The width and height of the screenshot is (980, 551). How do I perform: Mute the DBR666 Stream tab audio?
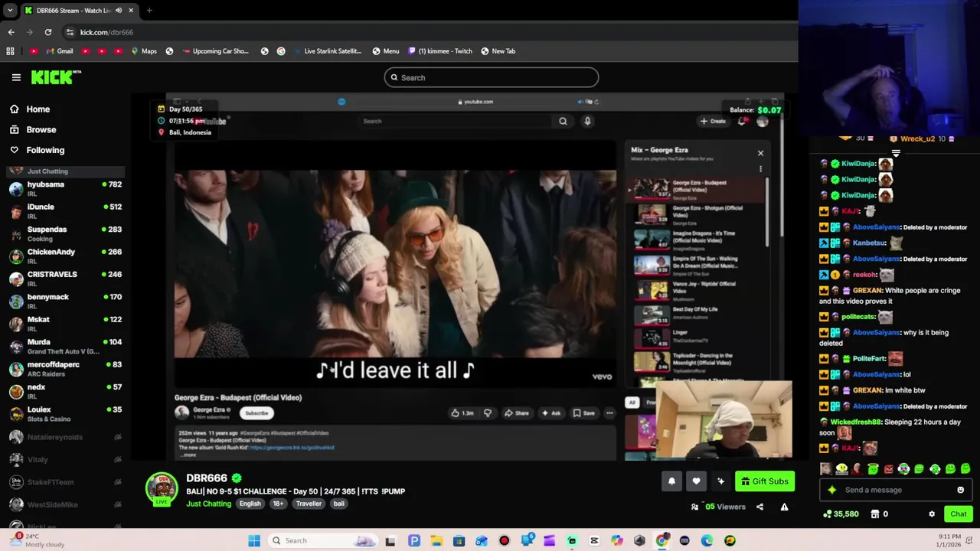[x=119, y=11]
